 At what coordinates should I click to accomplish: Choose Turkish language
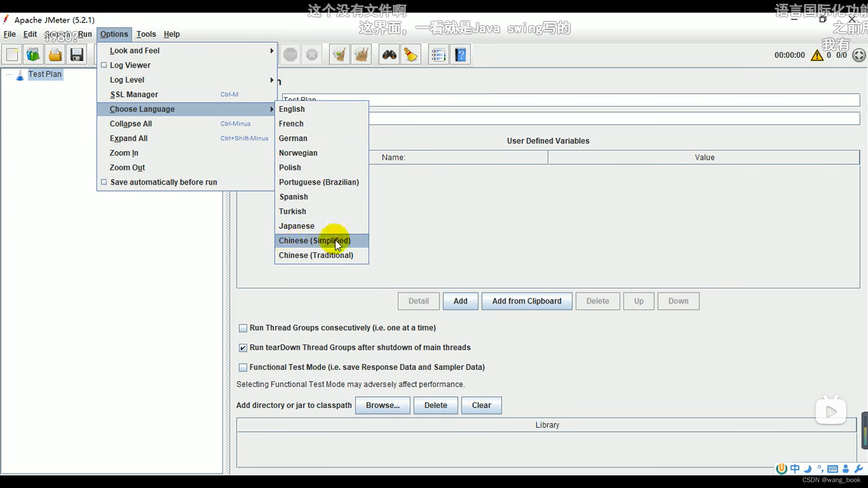tap(322, 211)
